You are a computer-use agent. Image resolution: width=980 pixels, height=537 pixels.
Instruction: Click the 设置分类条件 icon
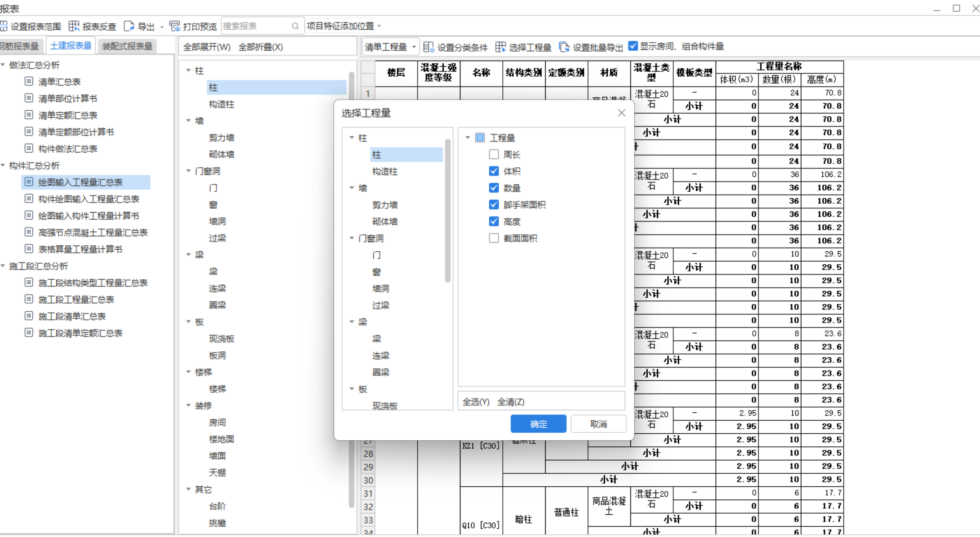428,47
